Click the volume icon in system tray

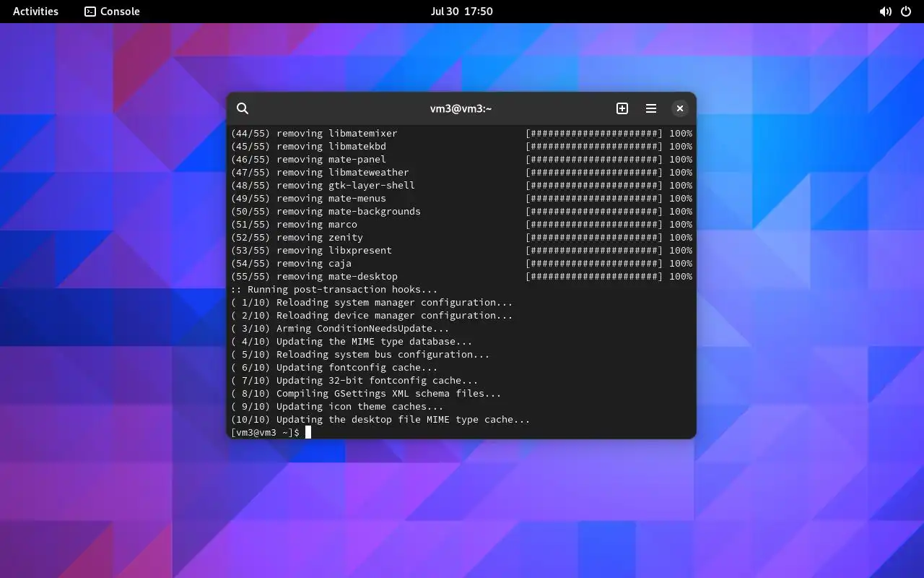point(885,12)
